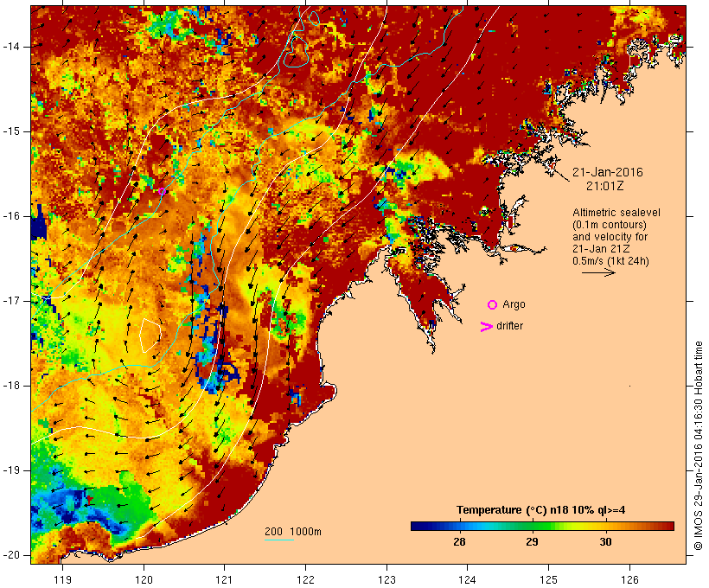Click the '21-Jan-2016' date text

tap(608, 172)
